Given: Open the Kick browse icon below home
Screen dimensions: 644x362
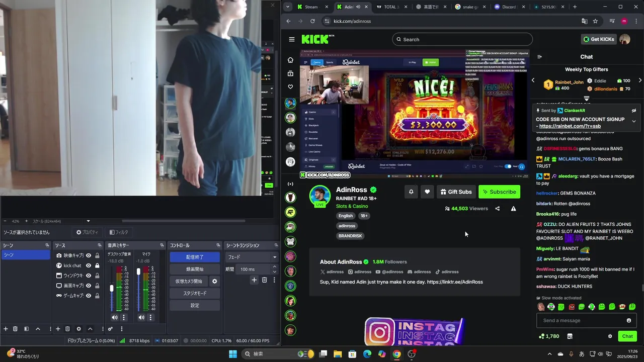Looking at the screenshot, I should pos(290,73).
